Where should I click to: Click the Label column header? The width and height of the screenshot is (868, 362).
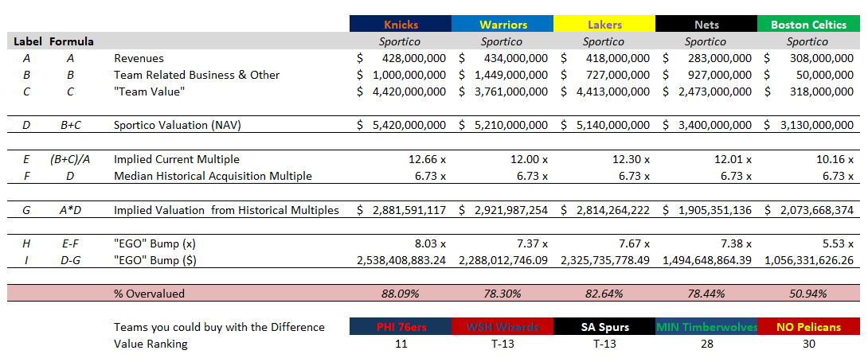pyautogui.click(x=27, y=41)
